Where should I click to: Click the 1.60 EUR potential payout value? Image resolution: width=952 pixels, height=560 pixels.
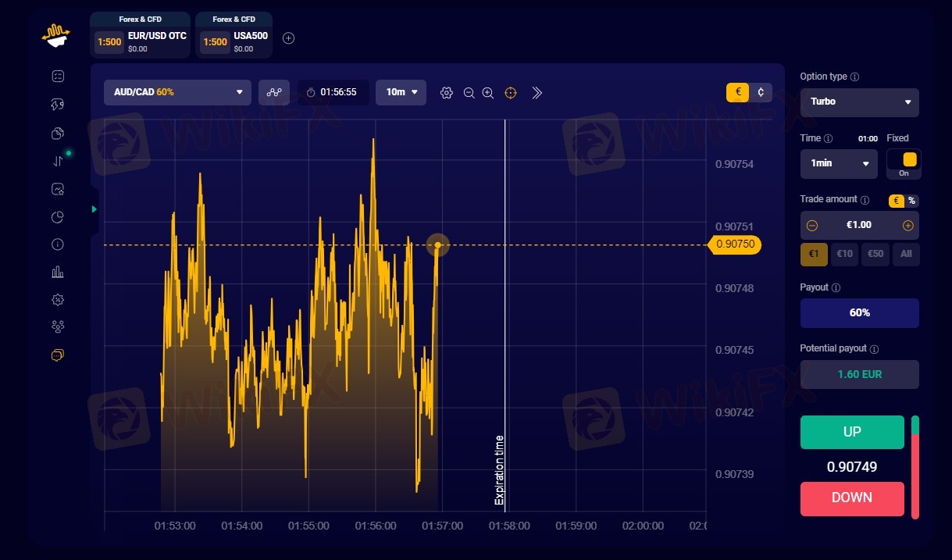pos(859,374)
